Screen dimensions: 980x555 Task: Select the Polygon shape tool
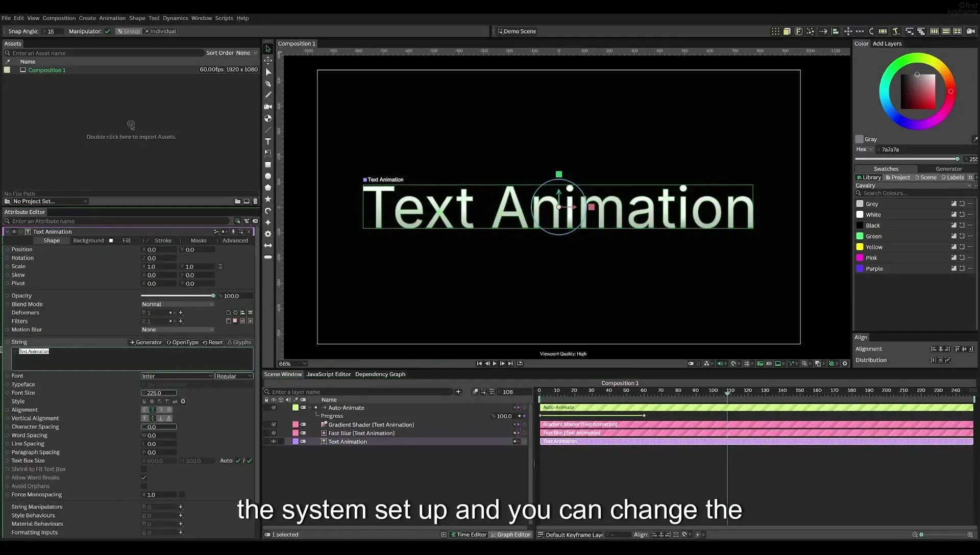pos(268,188)
